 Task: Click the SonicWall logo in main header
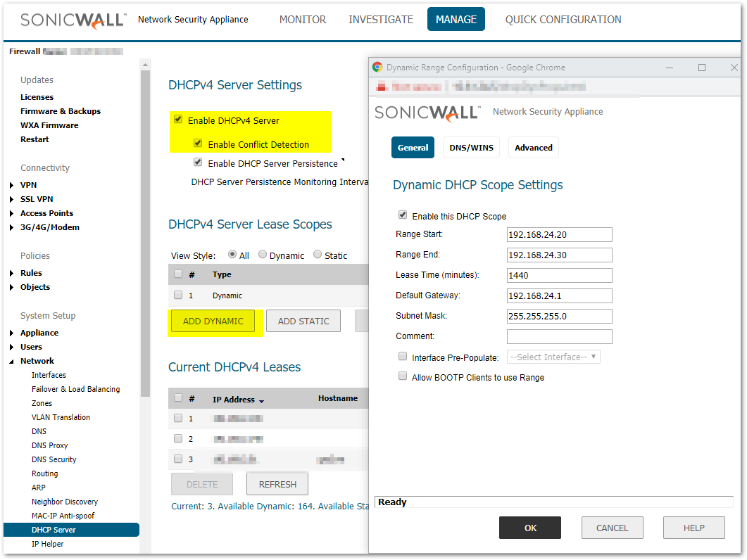[x=73, y=20]
